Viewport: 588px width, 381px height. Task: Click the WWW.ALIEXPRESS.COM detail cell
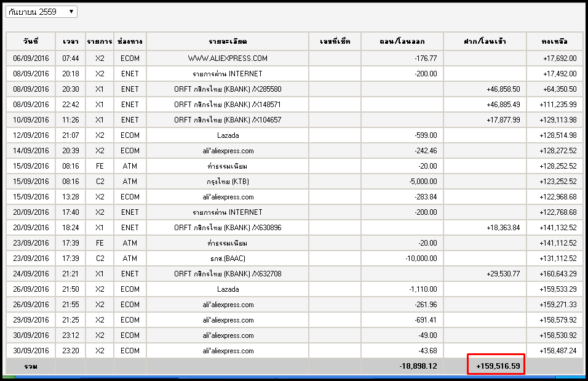pyautogui.click(x=228, y=58)
